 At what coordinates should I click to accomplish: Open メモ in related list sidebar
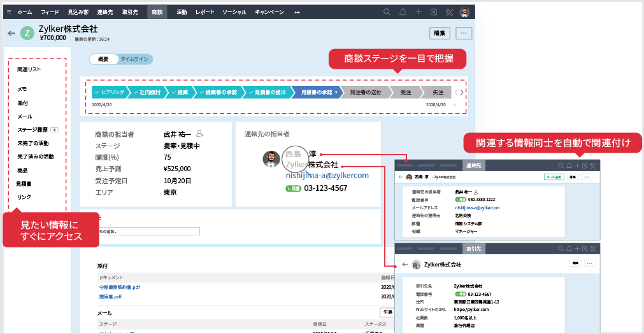(x=22, y=89)
